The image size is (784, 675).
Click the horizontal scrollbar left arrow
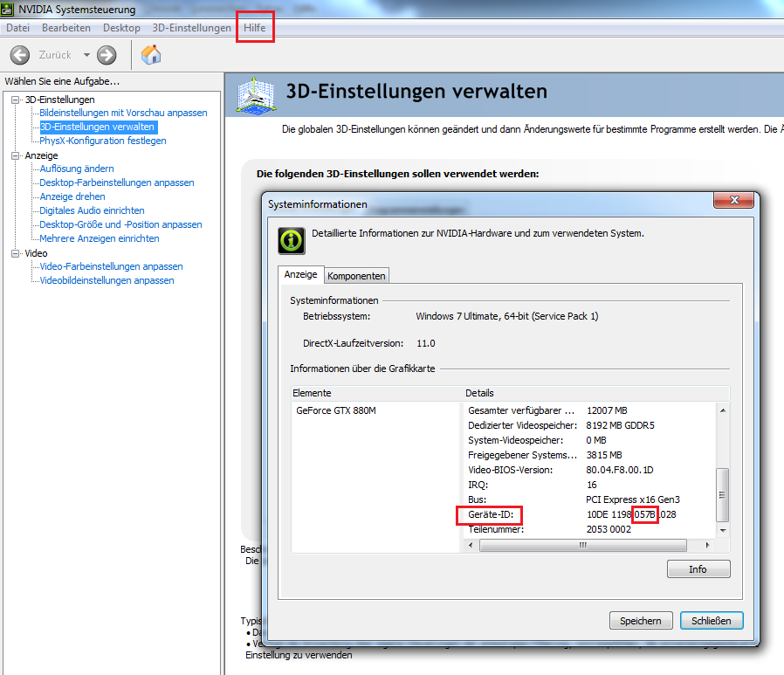471,545
